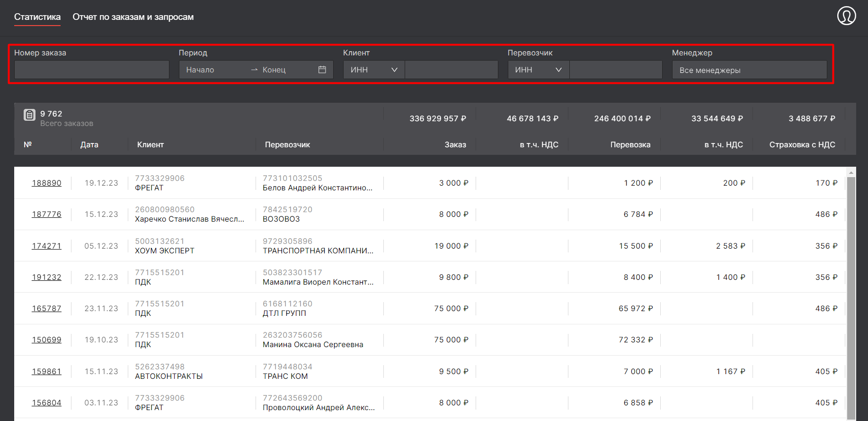This screenshot has width=868, height=421.
Task: Select carrier ДТЛ ГРУПП cell
Action: pos(284,313)
